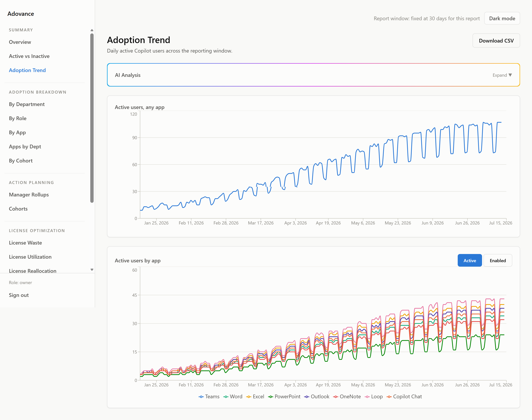This screenshot has width=532, height=420.
Task: Open Active vs Inactive page
Action: pyautogui.click(x=29, y=56)
